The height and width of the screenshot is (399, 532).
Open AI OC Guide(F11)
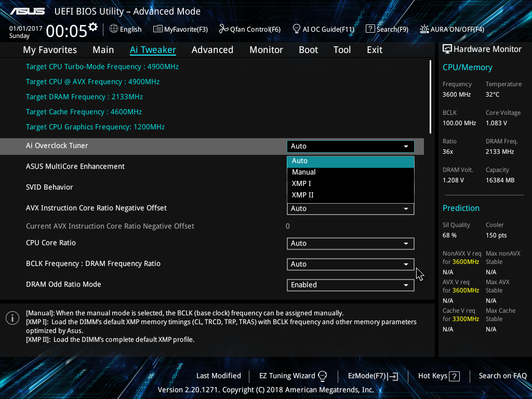click(x=323, y=29)
